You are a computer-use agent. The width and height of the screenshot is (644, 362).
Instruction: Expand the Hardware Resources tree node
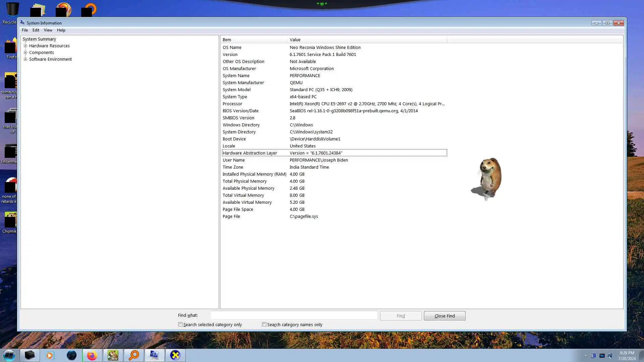[25, 46]
